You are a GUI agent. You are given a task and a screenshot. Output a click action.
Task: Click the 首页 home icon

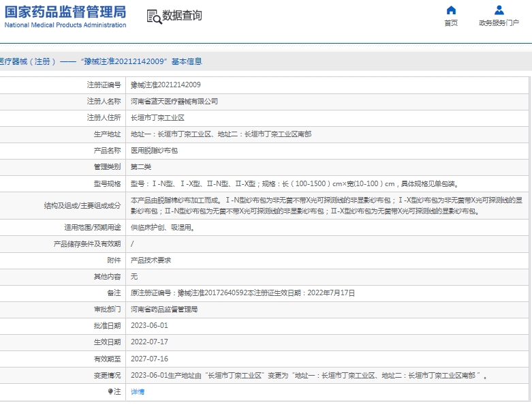point(451,10)
